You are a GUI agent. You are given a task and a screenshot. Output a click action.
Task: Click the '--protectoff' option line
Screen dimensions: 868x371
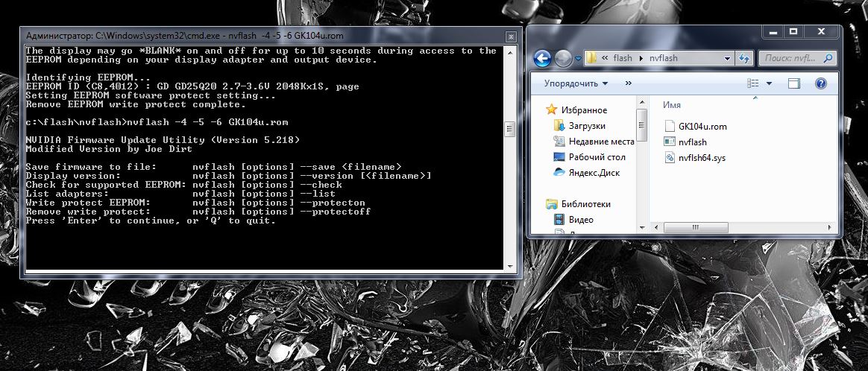point(198,212)
